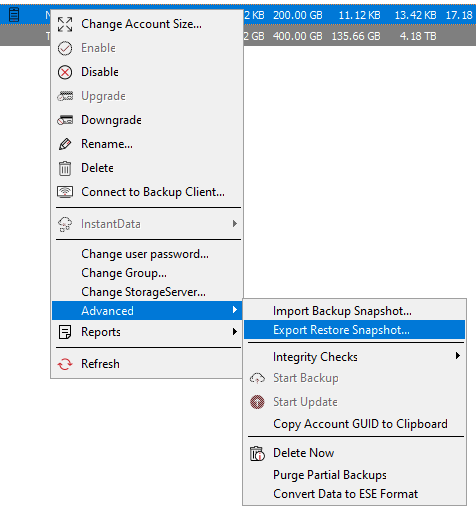
Task: Click the trash can Delete icon
Action: 65,168
